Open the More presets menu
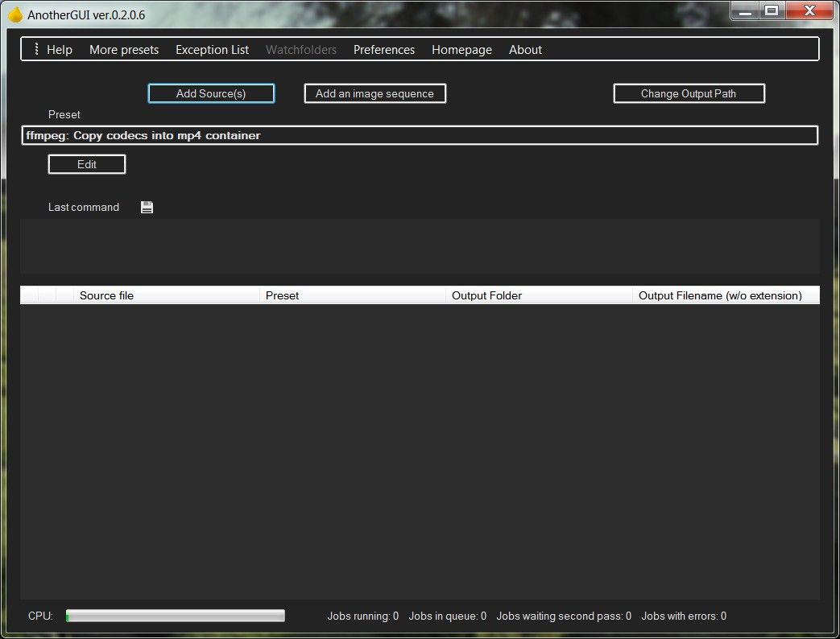Image resolution: width=840 pixels, height=639 pixels. click(x=123, y=49)
